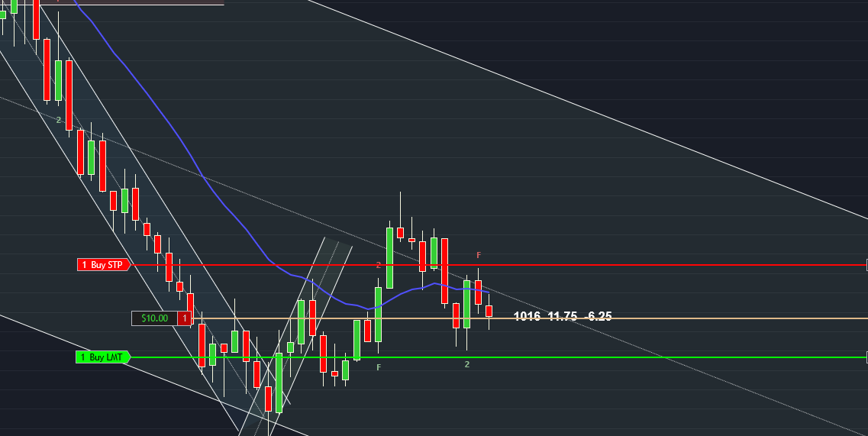Image resolution: width=868 pixels, height=436 pixels.
Task: Click the 1016 11.75 -6.25 price readout text
Action: click(x=563, y=316)
